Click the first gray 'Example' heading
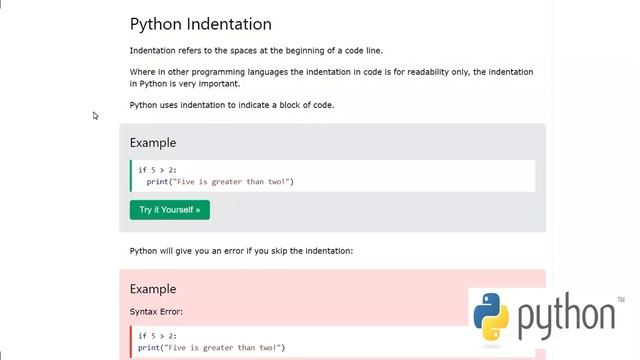The height and width of the screenshot is (360, 640). click(153, 143)
